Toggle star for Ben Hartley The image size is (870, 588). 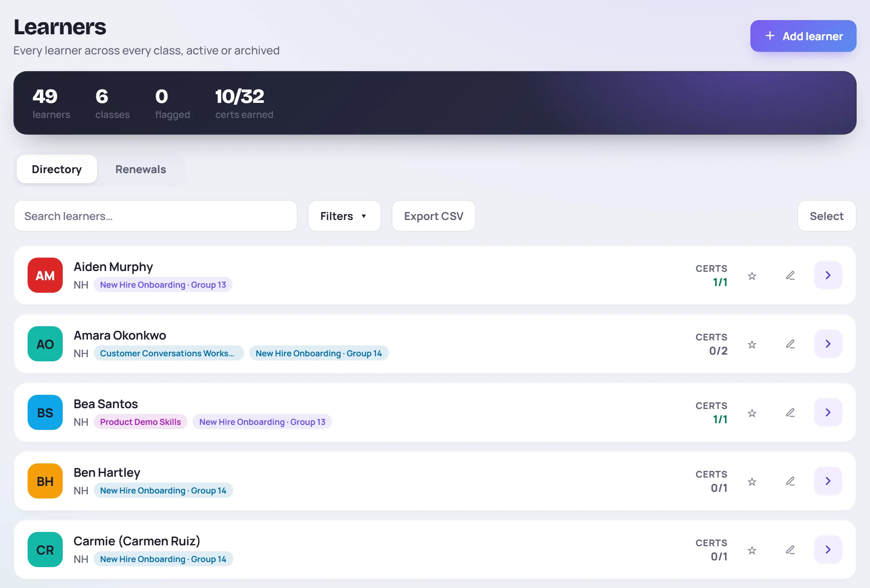coord(752,481)
